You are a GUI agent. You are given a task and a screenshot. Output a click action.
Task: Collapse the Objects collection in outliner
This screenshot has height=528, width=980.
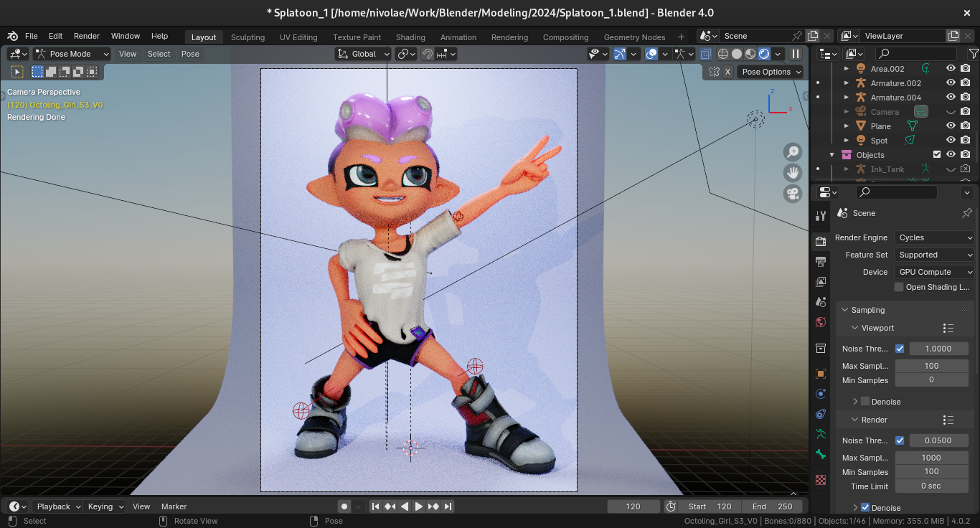click(832, 155)
